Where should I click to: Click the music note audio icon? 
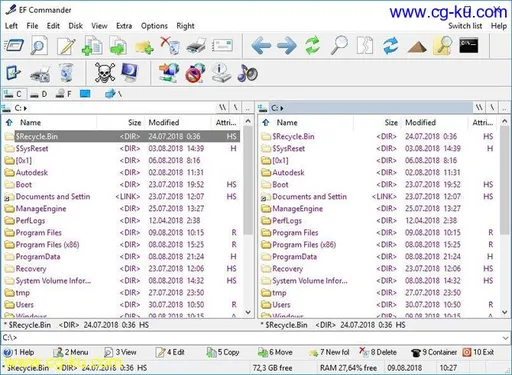pyautogui.click(x=247, y=73)
